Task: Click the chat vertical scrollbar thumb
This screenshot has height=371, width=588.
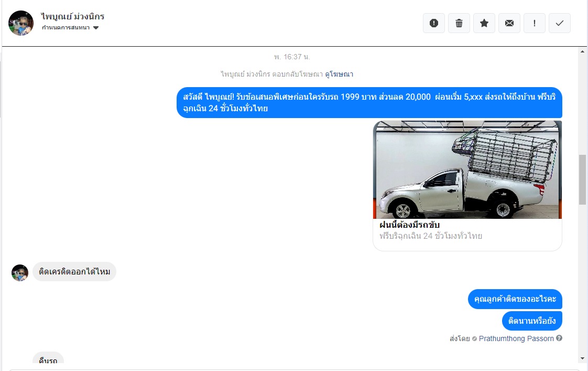Action: tap(582, 179)
